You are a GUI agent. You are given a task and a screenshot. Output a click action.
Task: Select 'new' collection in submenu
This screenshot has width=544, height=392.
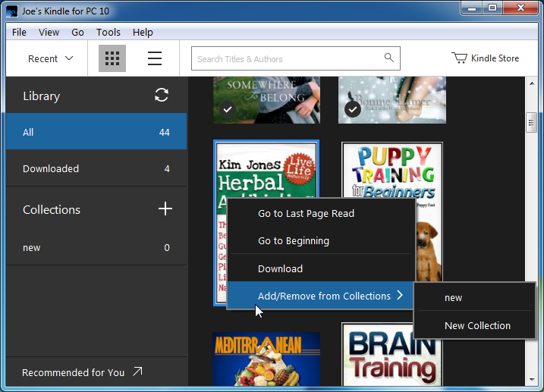coord(475,297)
